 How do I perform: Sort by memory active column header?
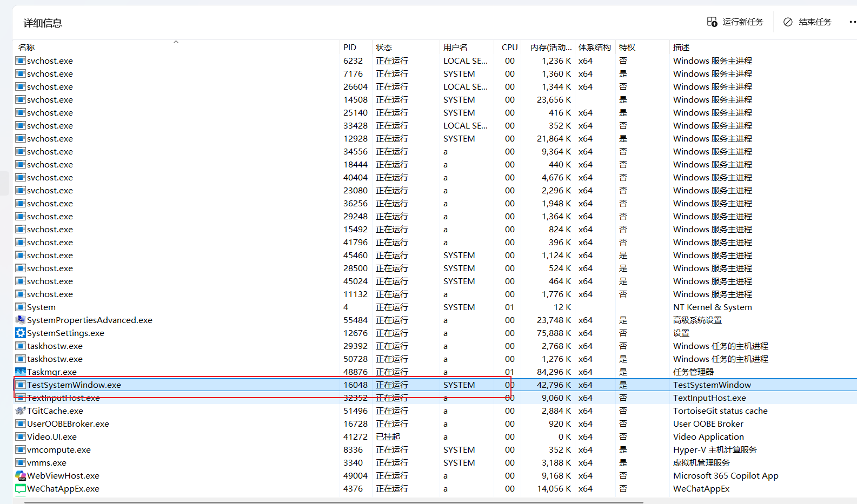click(x=550, y=48)
